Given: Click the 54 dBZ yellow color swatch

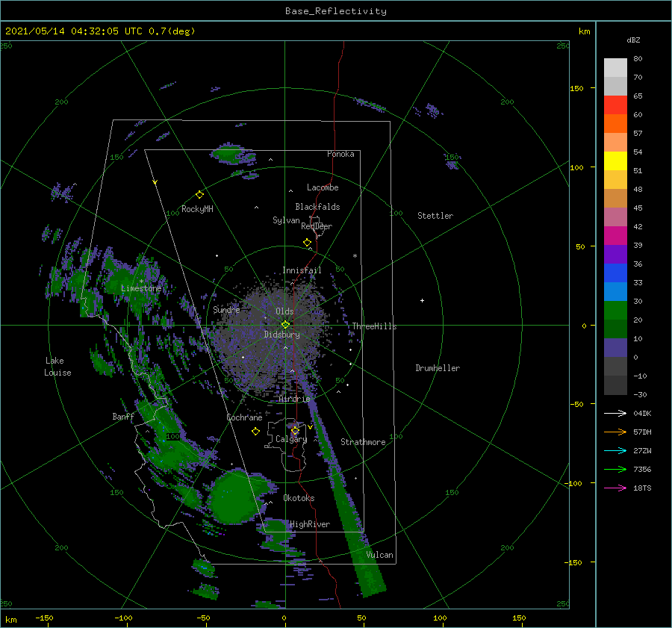Looking at the screenshot, I should 615,161.
